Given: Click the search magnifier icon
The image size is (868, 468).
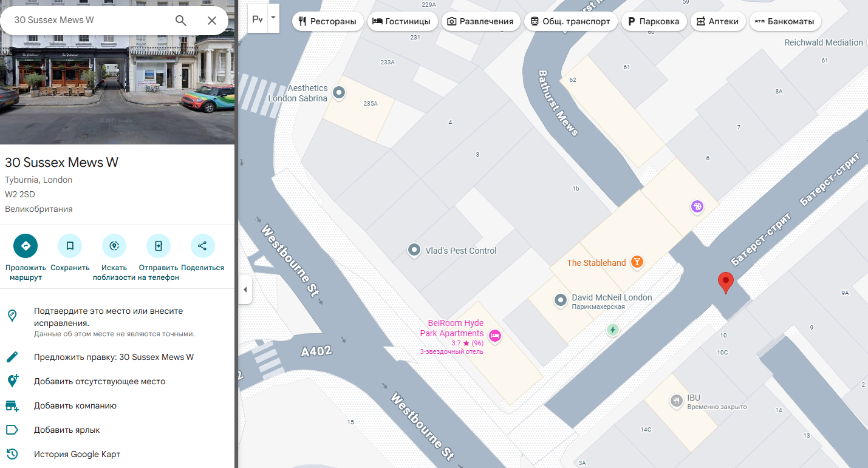Looking at the screenshot, I should pos(180,21).
